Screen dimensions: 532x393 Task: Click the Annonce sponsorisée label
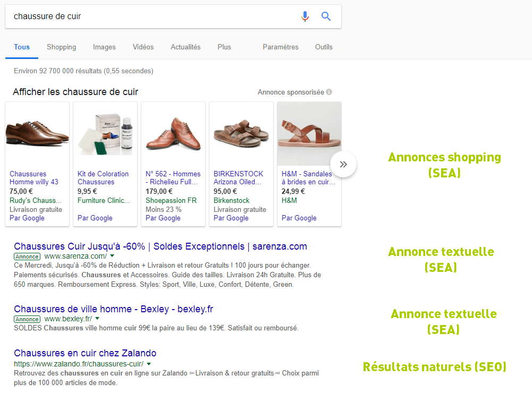click(x=291, y=92)
